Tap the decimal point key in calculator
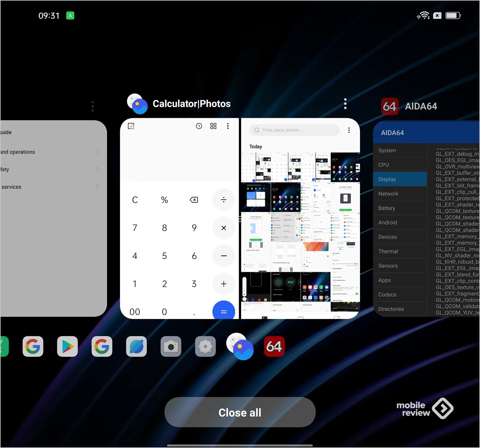Image resolution: width=480 pixels, height=448 pixels. [194, 314]
